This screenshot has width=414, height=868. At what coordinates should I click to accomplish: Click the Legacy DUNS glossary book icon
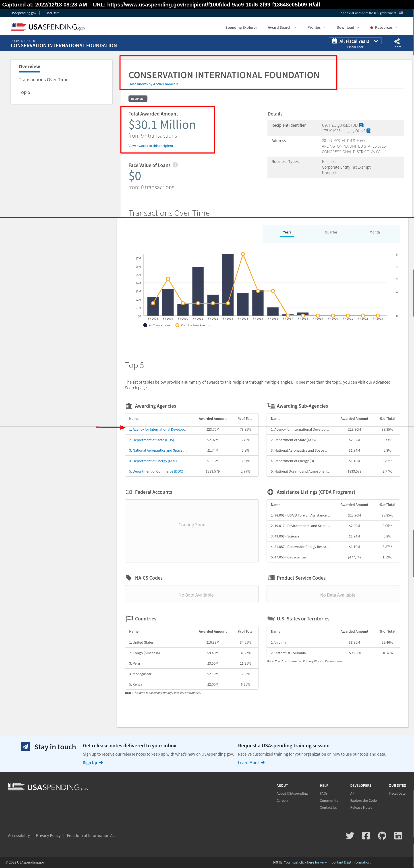368,131
